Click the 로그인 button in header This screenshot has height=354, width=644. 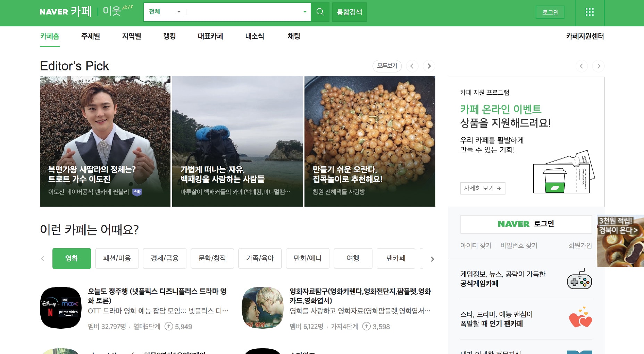pyautogui.click(x=550, y=12)
